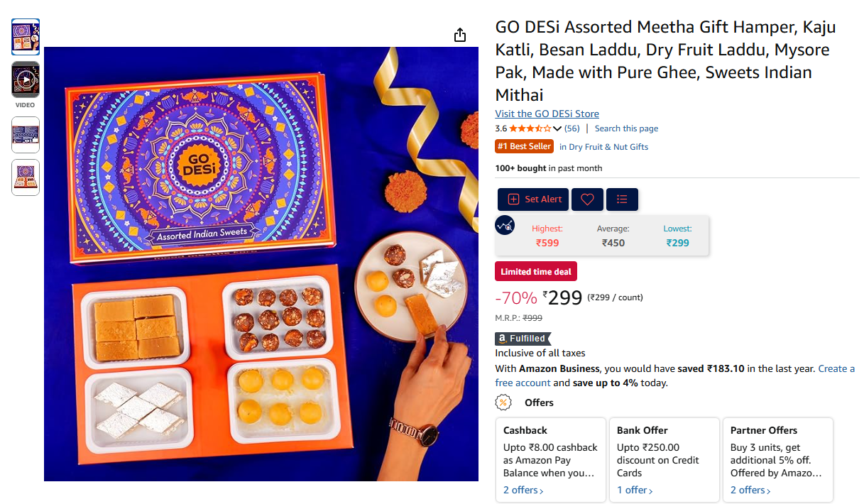The height and width of the screenshot is (504, 864).
Task: Play the product video thumbnail
Action: [26, 80]
